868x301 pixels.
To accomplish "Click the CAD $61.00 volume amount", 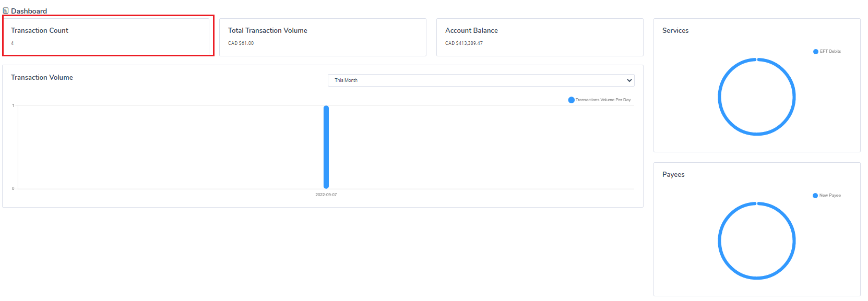I will coord(241,43).
